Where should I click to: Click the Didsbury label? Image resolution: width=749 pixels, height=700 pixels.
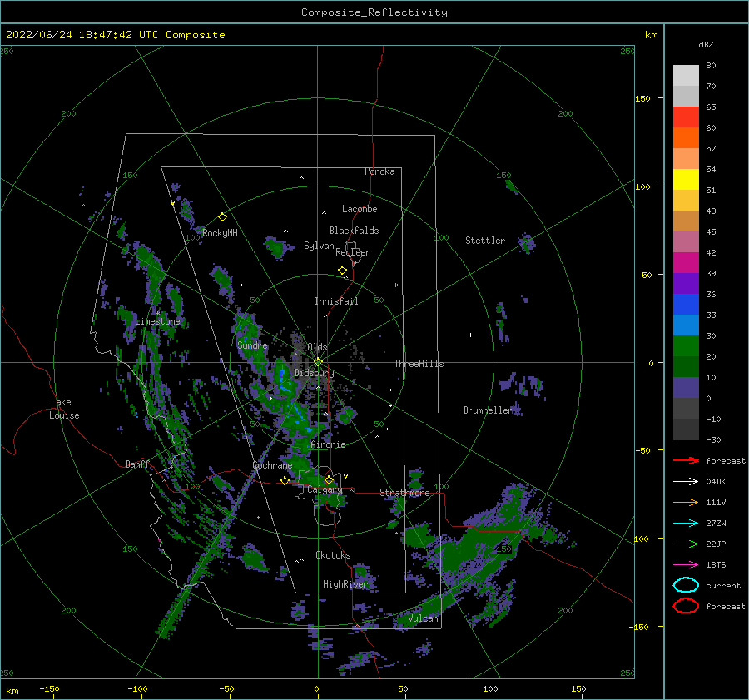click(x=314, y=373)
